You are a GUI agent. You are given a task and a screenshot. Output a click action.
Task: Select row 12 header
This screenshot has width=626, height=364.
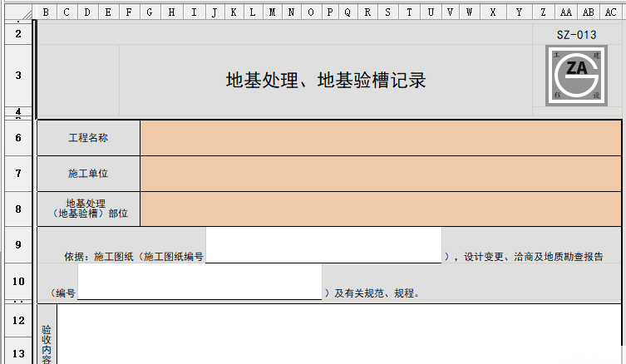[17, 319]
